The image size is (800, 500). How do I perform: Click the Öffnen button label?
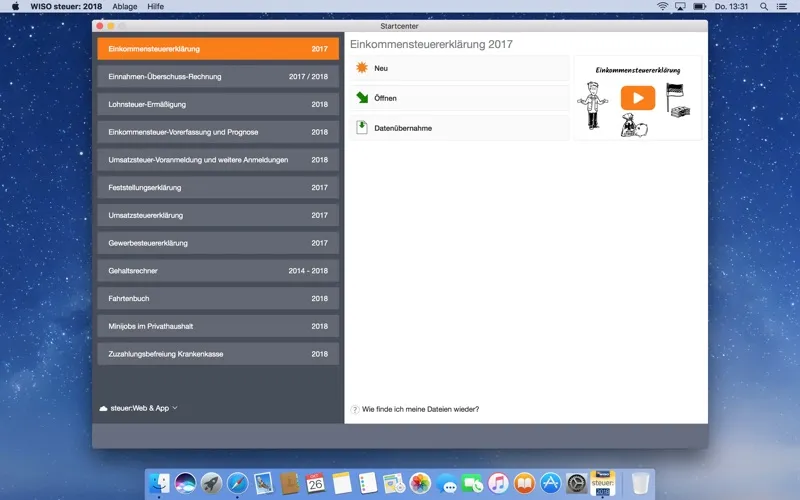point(385,98)
